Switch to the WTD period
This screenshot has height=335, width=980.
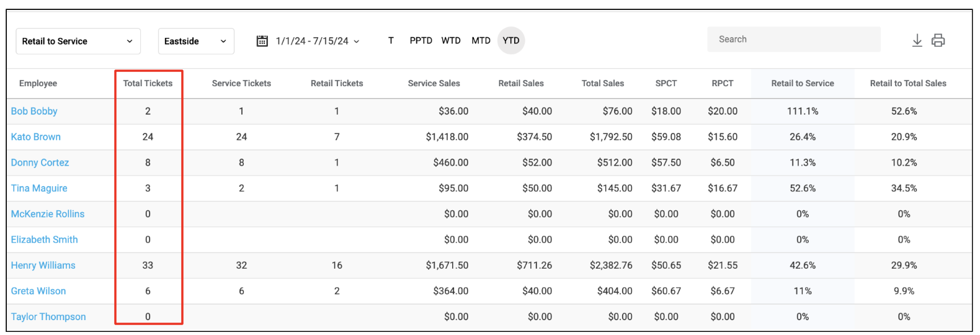[x=451, y=40]
